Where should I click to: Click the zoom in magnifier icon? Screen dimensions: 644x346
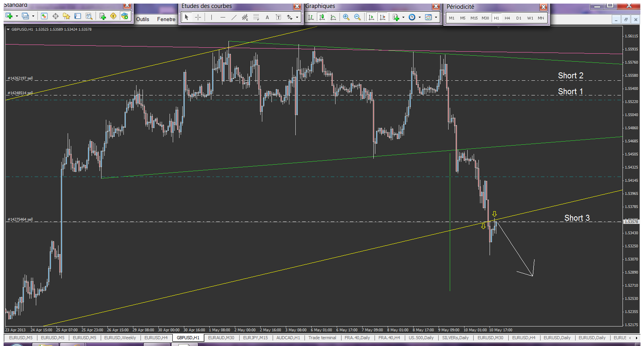coord(346,17)
